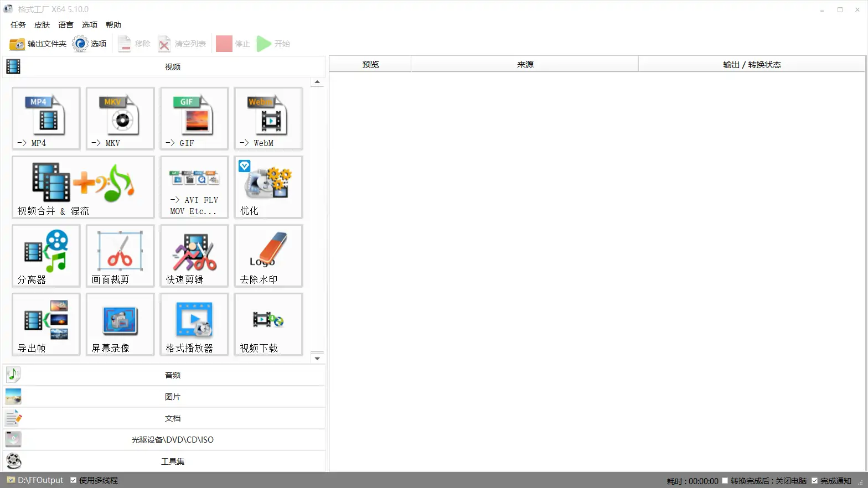Select the MP4 conversion icon
Image resolution: width=868 pixels, height=488 pixels.
(46, 118)
